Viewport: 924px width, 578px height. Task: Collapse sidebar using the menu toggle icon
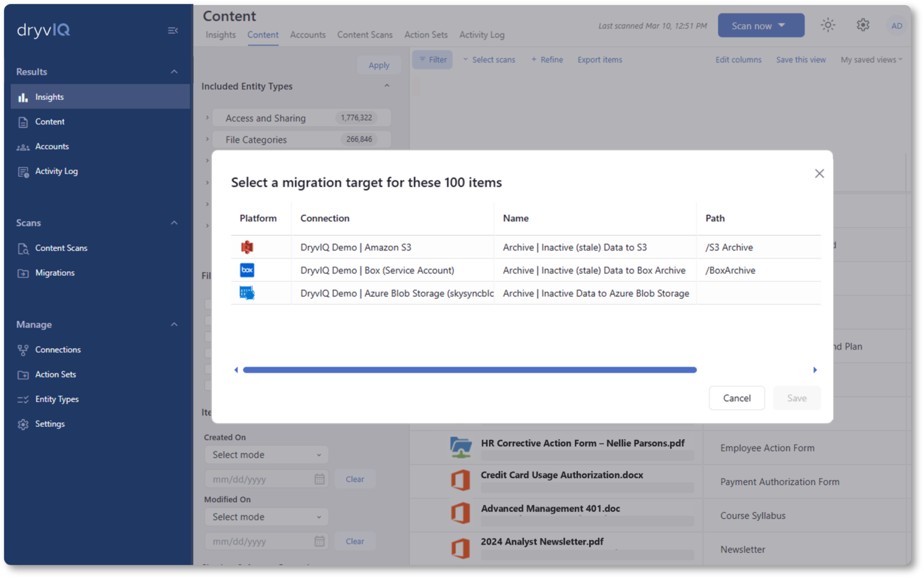click(x=173, y=31)
